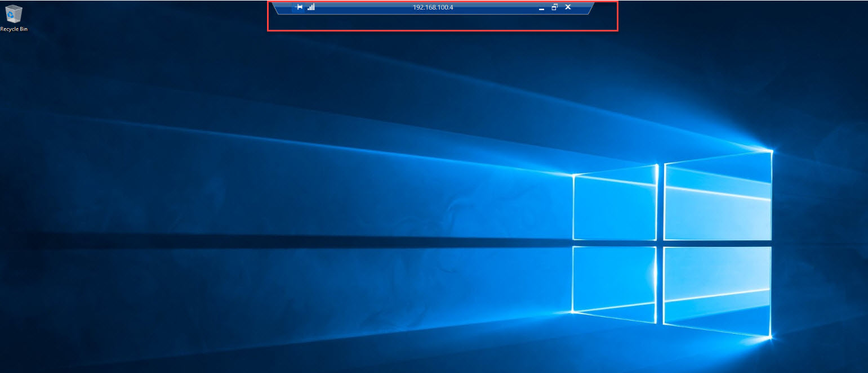Close the 192.168.100.4 remote session
868x373 pixels.
568,7
